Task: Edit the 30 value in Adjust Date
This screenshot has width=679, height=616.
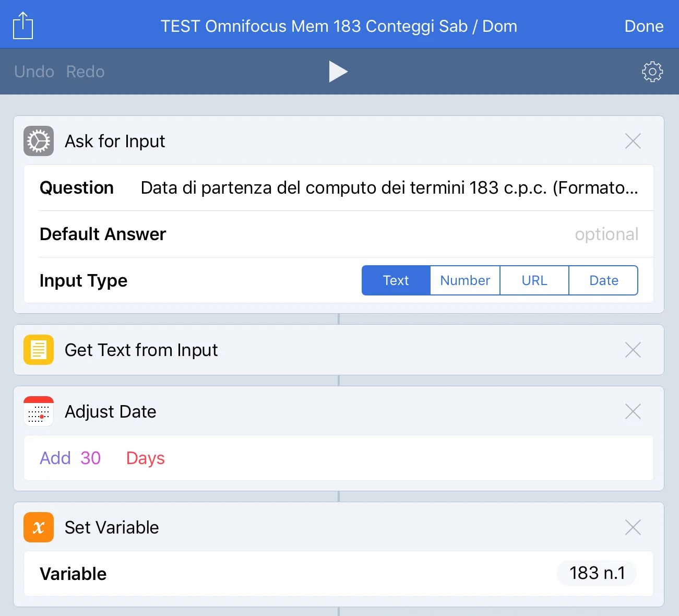Action: pos(91,458)
